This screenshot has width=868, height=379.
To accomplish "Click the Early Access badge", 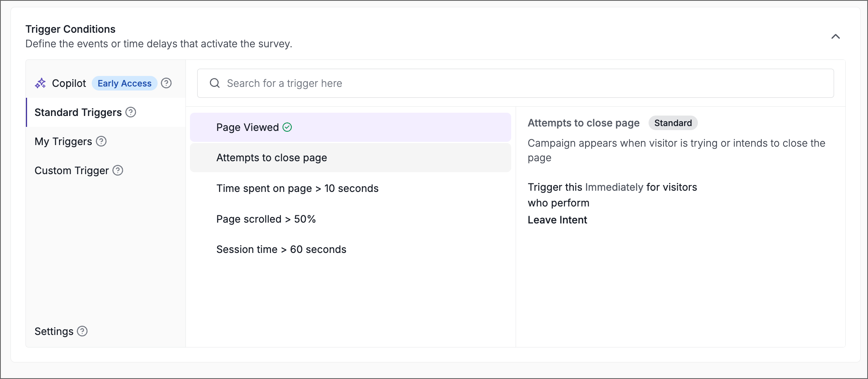I will click(124, 83).
